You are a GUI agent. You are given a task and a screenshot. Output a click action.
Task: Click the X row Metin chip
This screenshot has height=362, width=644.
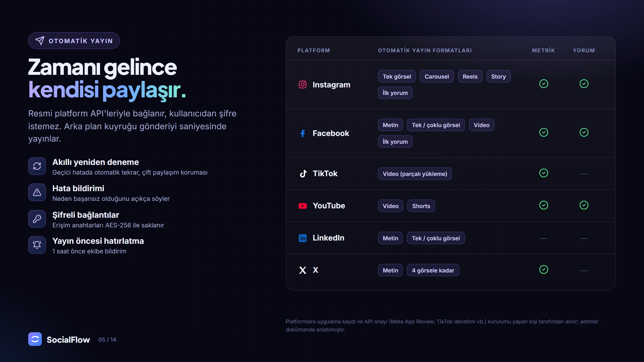coord(390,270)
